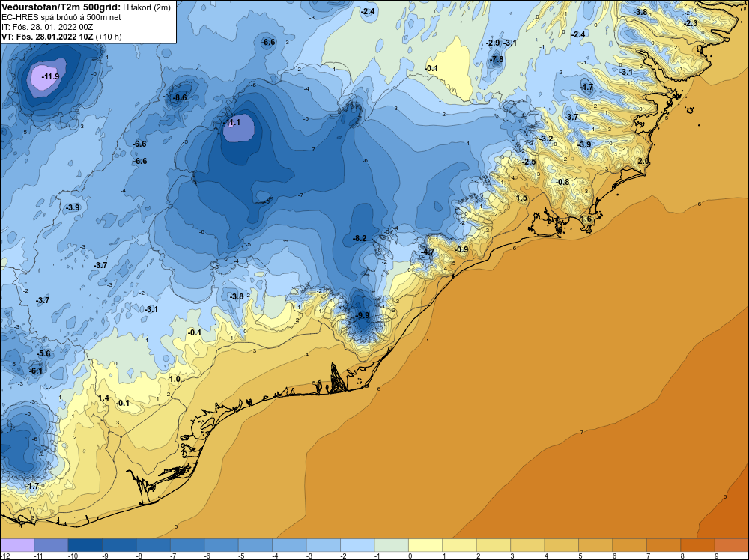Click the dark blue -10 legend swatch

pos(85,545)
